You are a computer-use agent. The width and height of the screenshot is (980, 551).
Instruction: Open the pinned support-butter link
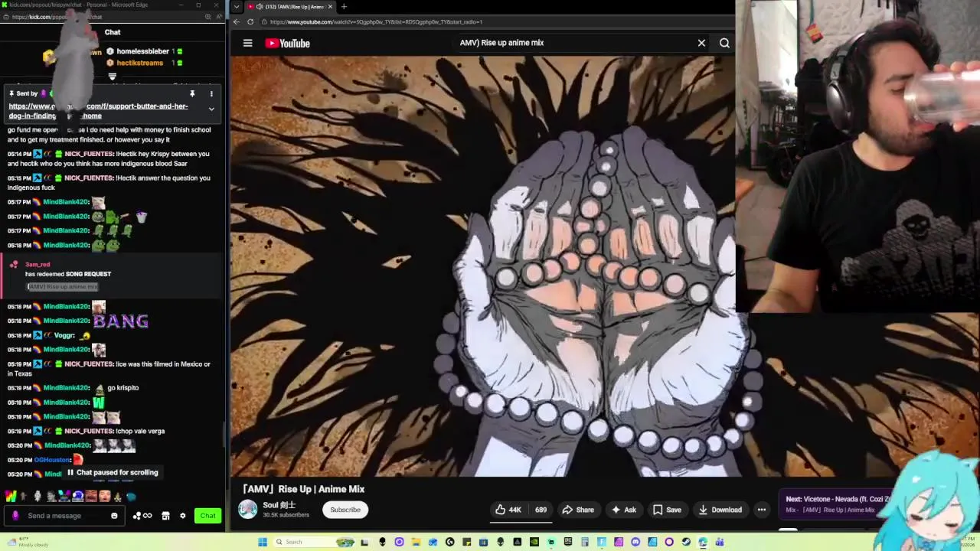98,111
